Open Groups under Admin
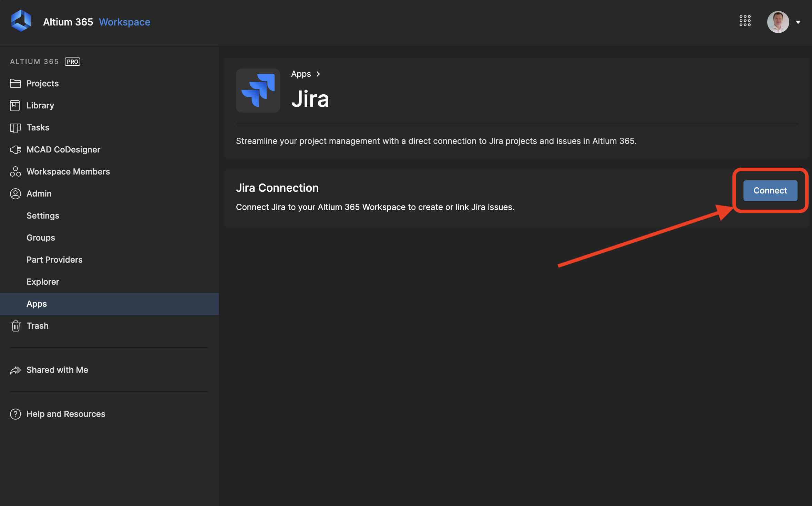 109,238
